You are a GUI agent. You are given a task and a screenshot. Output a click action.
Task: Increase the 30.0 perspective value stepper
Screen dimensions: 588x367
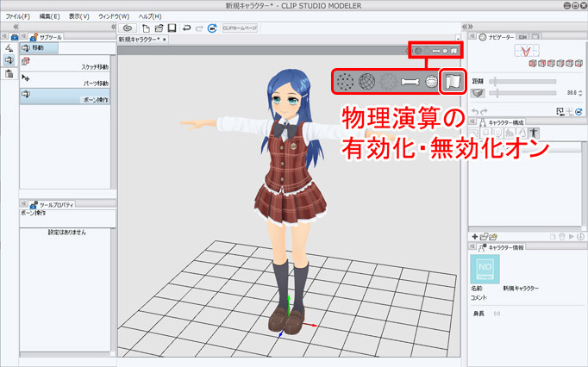pyautogui.click(x=580, y=91)
